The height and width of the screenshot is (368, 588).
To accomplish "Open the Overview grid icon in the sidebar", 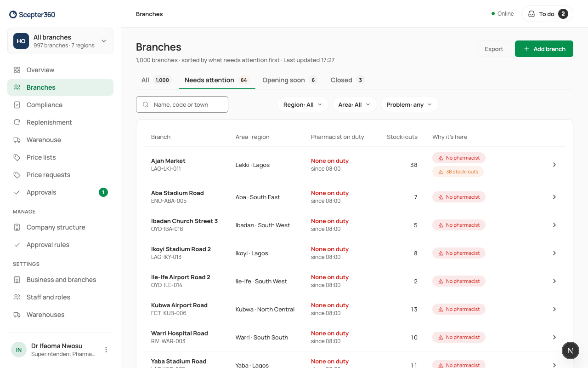I will [17, 70].
